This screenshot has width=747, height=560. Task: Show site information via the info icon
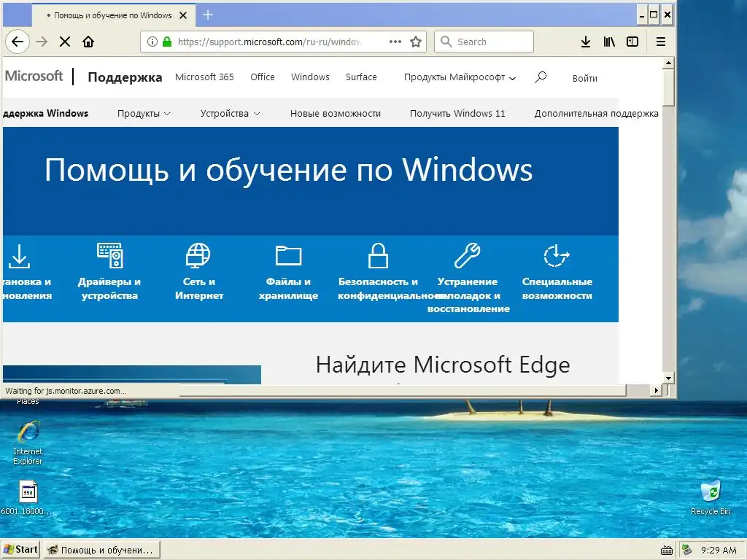click(x=152, y=42)
